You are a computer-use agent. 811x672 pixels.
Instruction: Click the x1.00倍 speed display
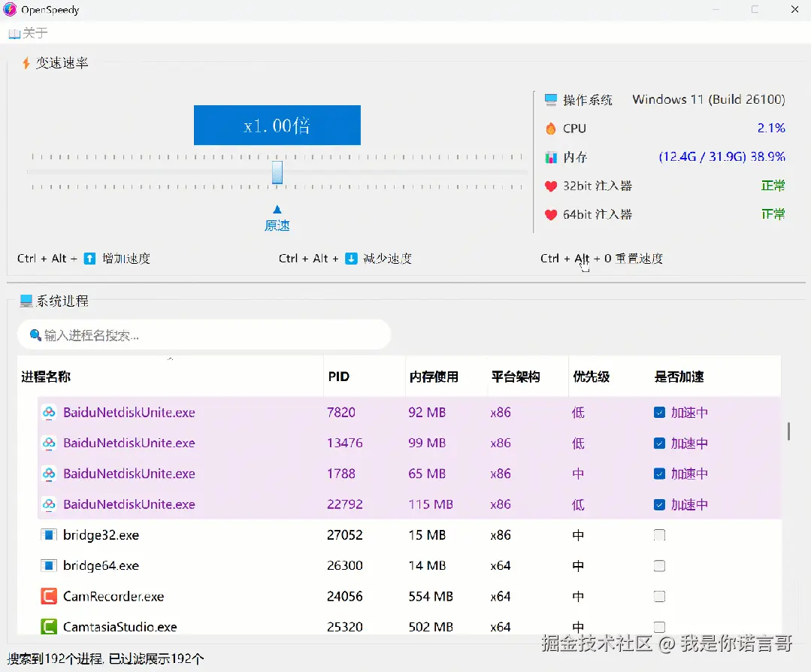coord(277,126)
